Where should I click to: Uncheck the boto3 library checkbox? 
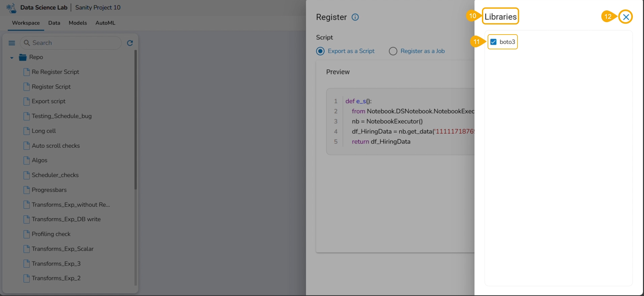[x=493, y=42]
